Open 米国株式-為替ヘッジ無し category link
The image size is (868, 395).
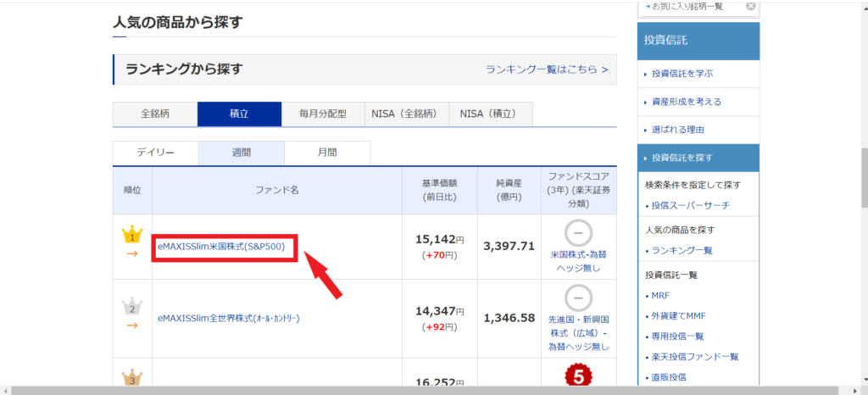pyautogui.click(x=579, y=262)
